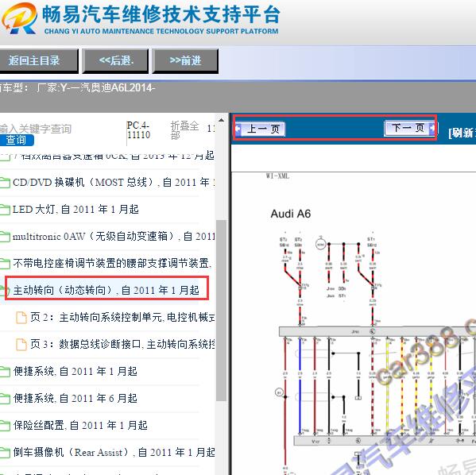This screenshot has width=476, height=475.
Task: Collapse the 主动转向（动态转向）folder
Action: [106, 290]
